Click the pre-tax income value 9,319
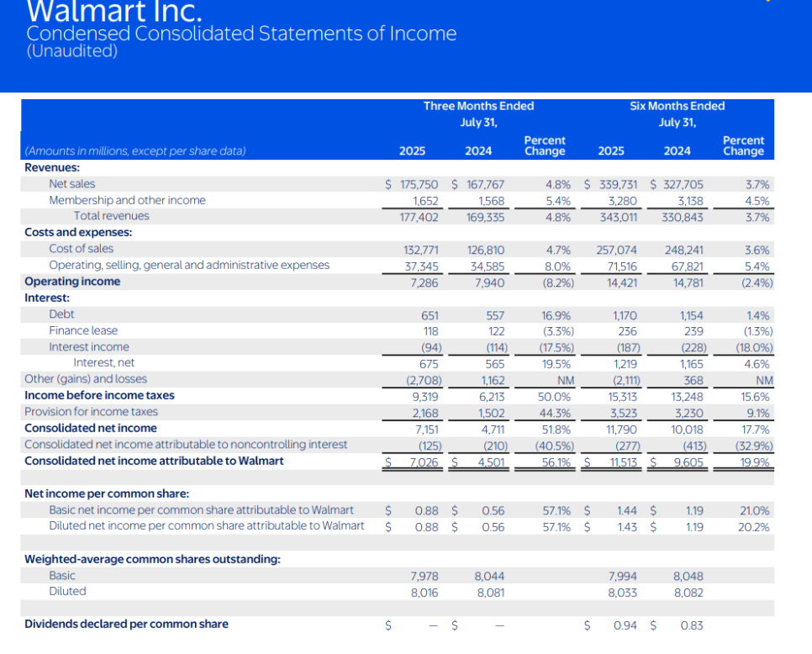This screenshot has height=654, width=812. [x=425, y=397]
